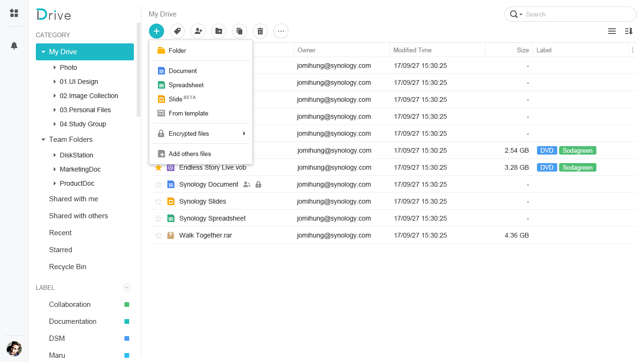The image size is (644, 362).
Task: Click the move-to-folder toolbar icon
Action: point(219,31)
